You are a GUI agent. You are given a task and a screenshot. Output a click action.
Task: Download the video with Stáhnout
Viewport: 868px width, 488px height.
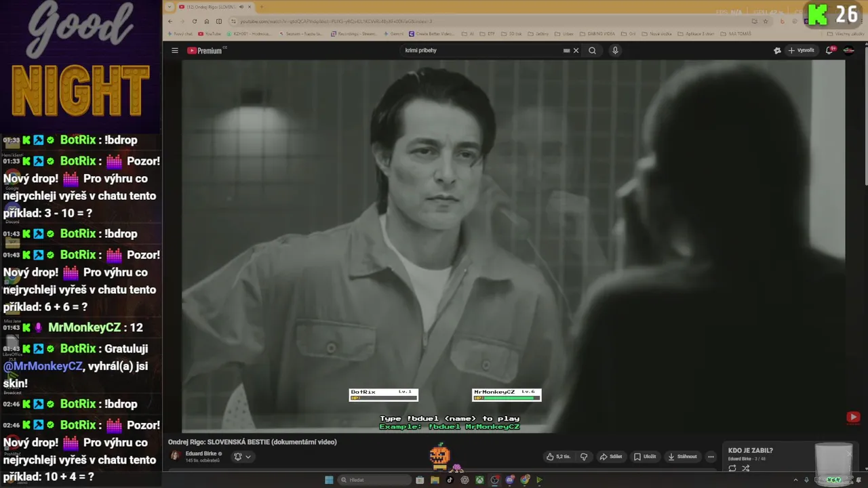[682, 457]
